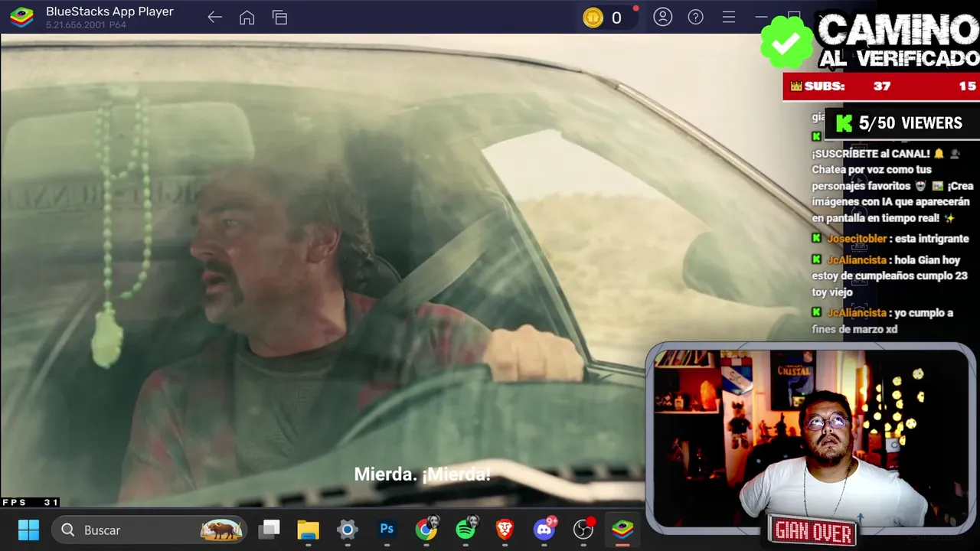
Task: Click the green verified checkmark badge
Action: pos(786,43)
